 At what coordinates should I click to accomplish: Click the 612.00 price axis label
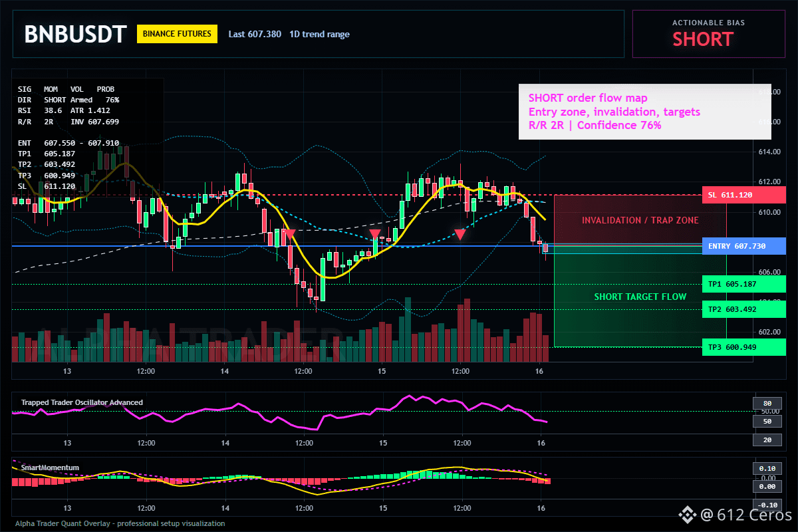(769, 182)
